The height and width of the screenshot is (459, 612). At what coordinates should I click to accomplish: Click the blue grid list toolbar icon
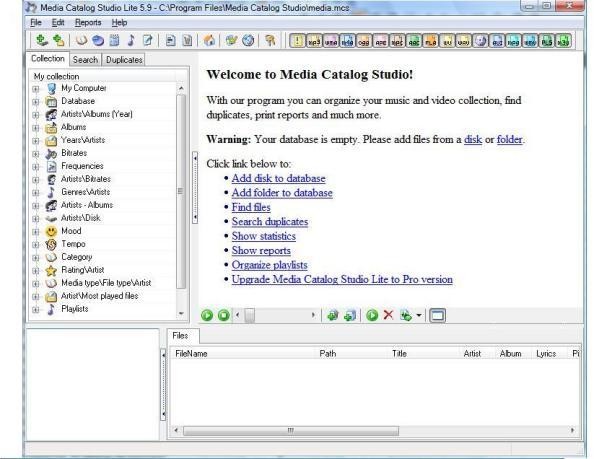click(x=114, y=40)
